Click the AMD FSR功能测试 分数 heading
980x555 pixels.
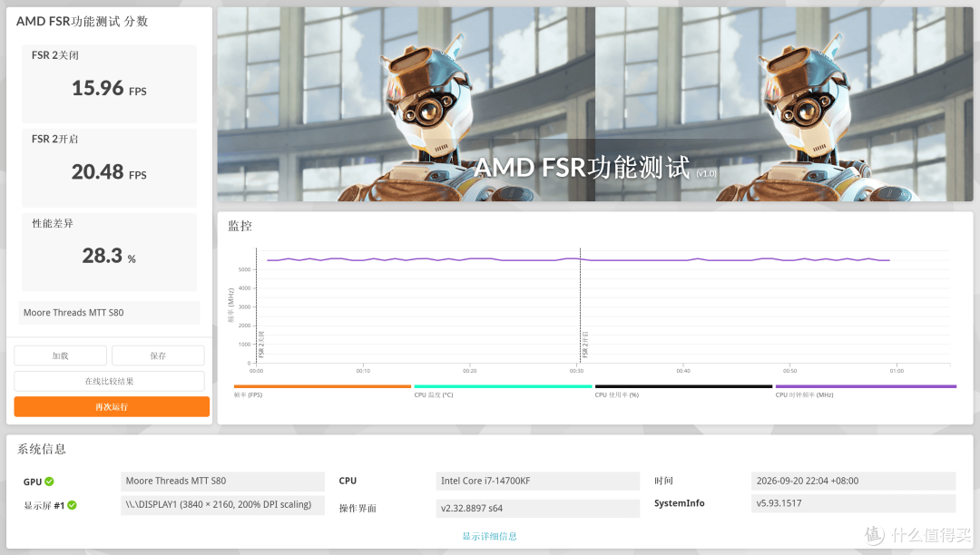pyautogui.click(x=82, y=21)
